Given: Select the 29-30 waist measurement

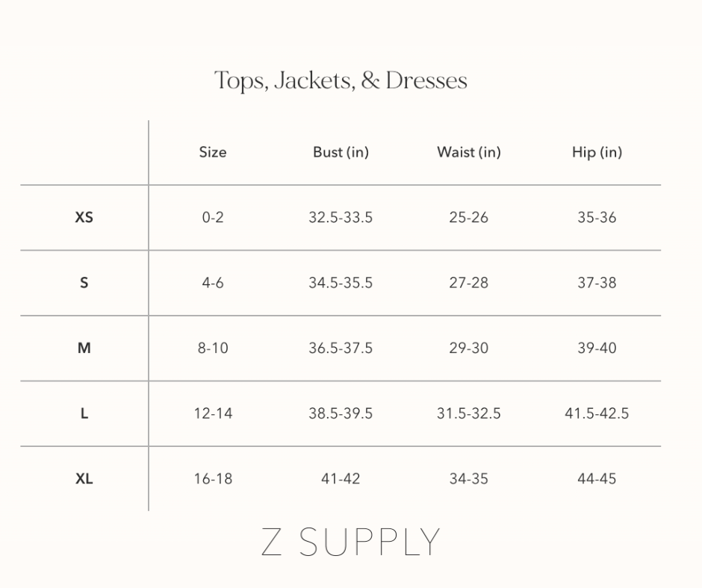Looking at the screenshot, I should tap(468, 348).
